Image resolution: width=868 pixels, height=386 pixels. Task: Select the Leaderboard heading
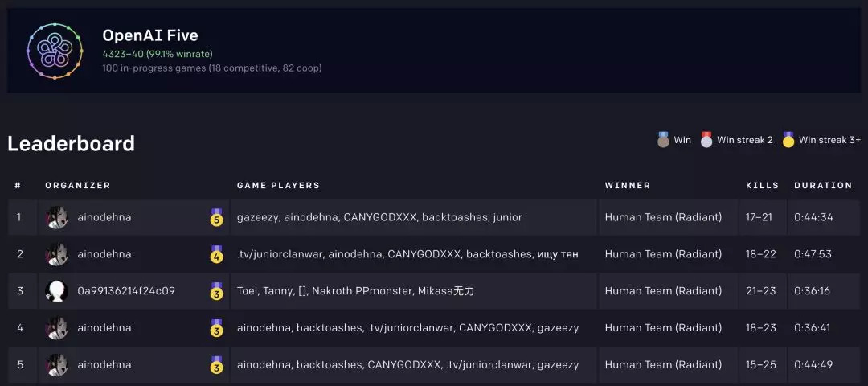[x=71, y=144]
